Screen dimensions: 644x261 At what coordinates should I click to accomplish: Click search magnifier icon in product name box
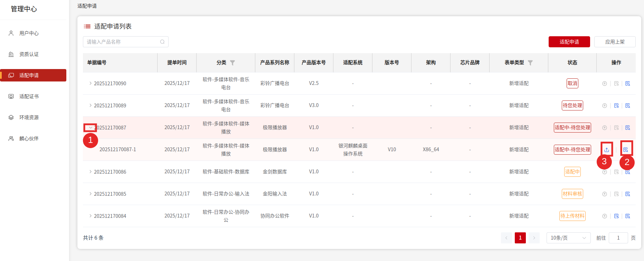coord(162,42)
